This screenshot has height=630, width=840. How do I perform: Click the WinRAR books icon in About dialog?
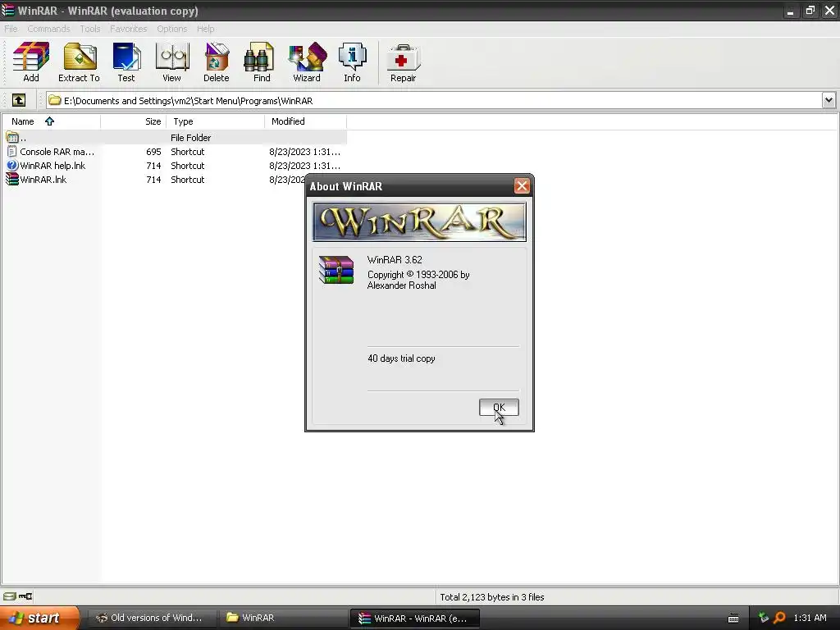click(x=336, y=269)
